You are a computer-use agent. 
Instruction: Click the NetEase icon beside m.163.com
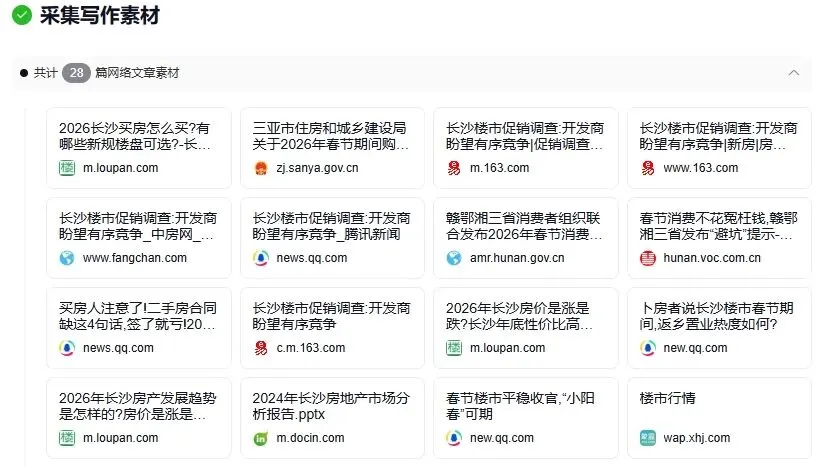(454, 168)
